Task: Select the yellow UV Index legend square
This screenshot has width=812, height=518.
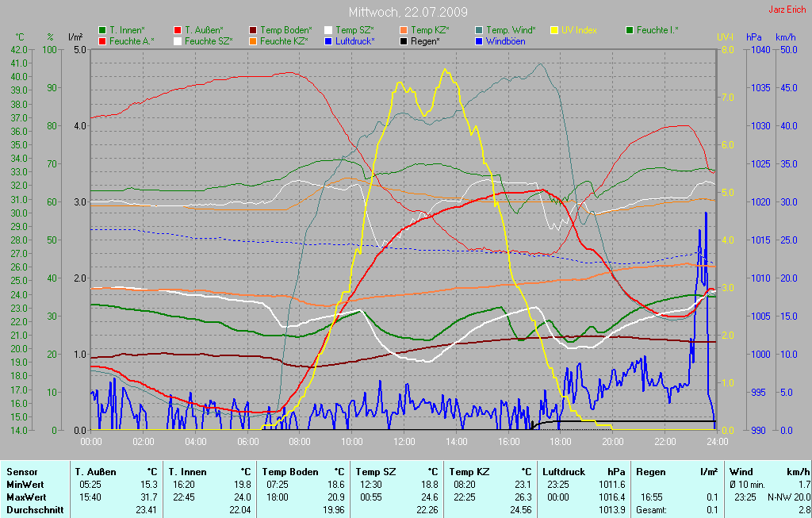Action: (554, 30)
